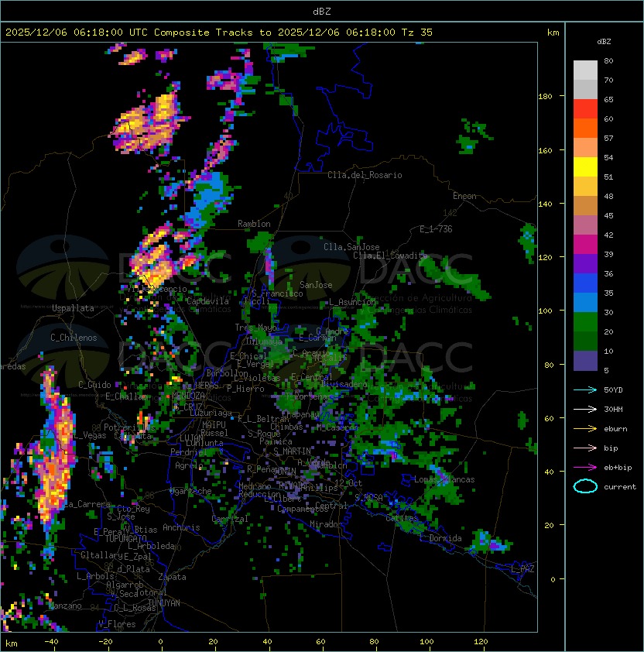Viewport: 644px width, 652px height.
Task: Click the magenta eb+bip arrow symbol in legend
Action: coord(585,468)
